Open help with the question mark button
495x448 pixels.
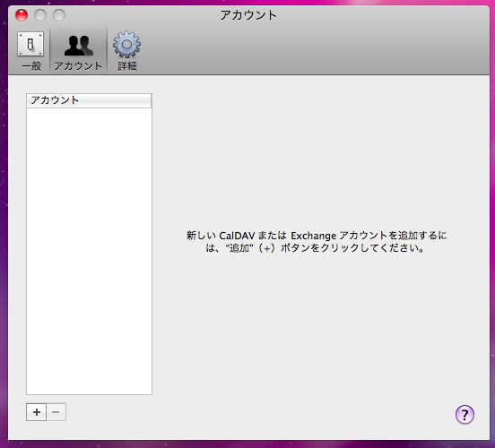click(x=465, y=414)
